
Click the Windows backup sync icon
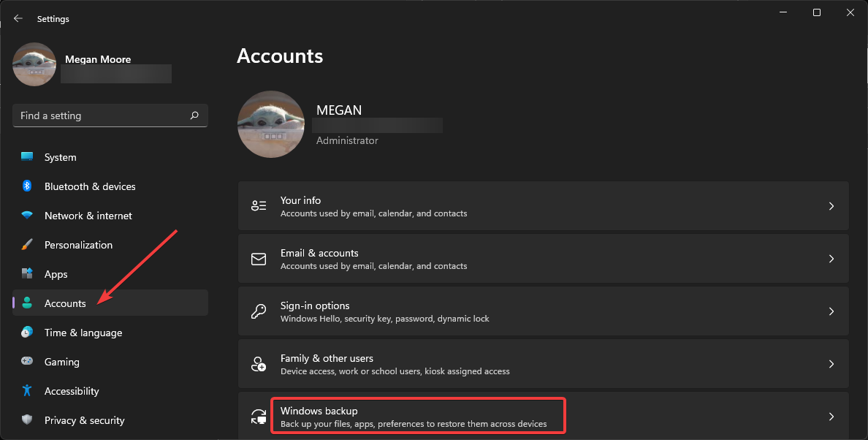pos(259,417)
